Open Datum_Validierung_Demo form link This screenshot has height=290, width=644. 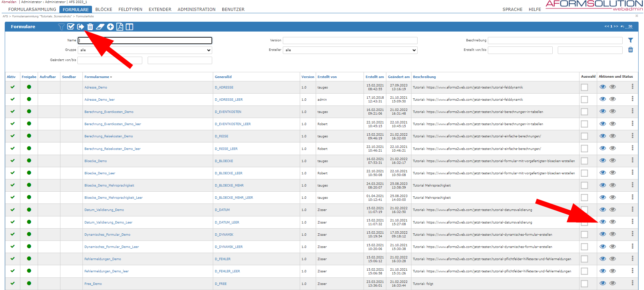(x=104, y=210)
